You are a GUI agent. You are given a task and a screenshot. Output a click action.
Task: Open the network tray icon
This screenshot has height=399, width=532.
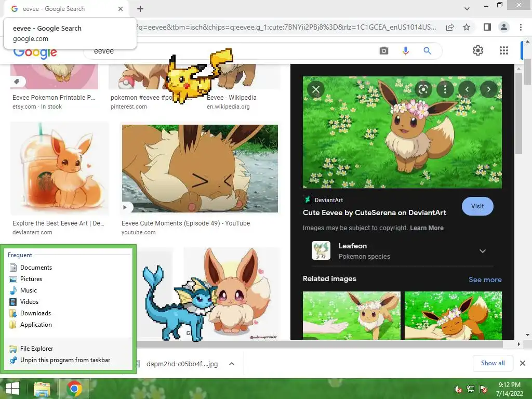tap(471, 389)
